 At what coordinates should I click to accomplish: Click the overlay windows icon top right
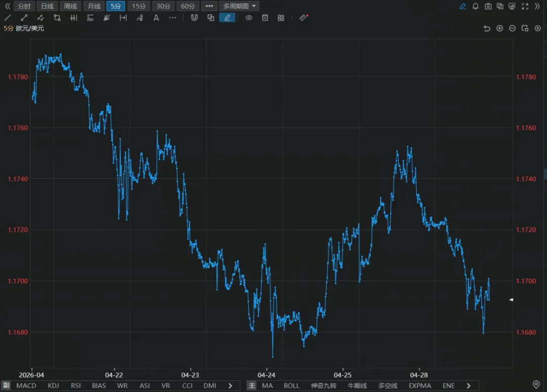tap(500, 6)
